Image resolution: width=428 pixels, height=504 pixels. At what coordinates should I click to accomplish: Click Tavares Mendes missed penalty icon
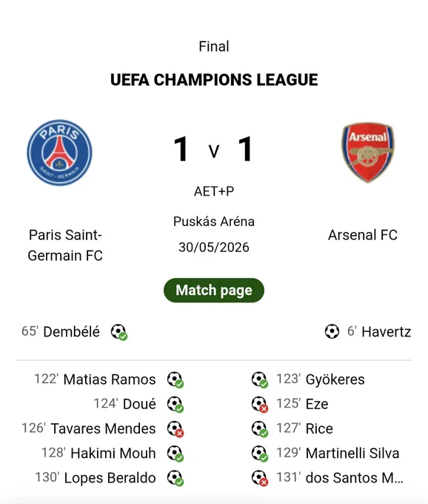click(175, 429)
